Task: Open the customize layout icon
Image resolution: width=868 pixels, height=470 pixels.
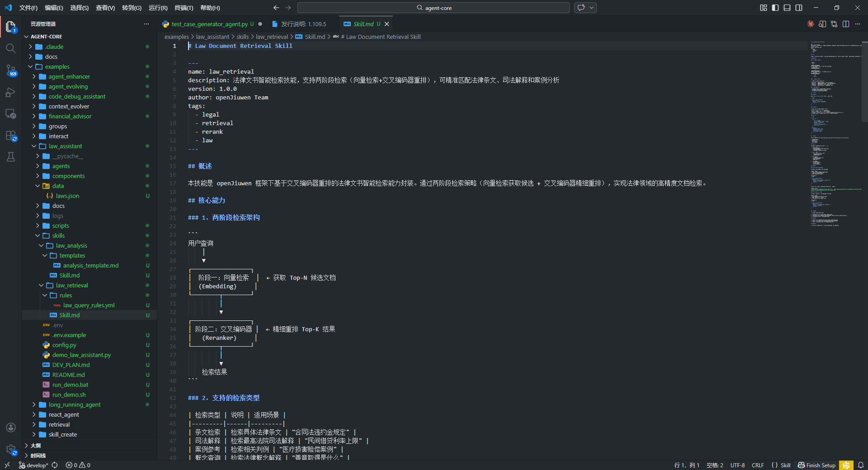Action: point(764,8)
